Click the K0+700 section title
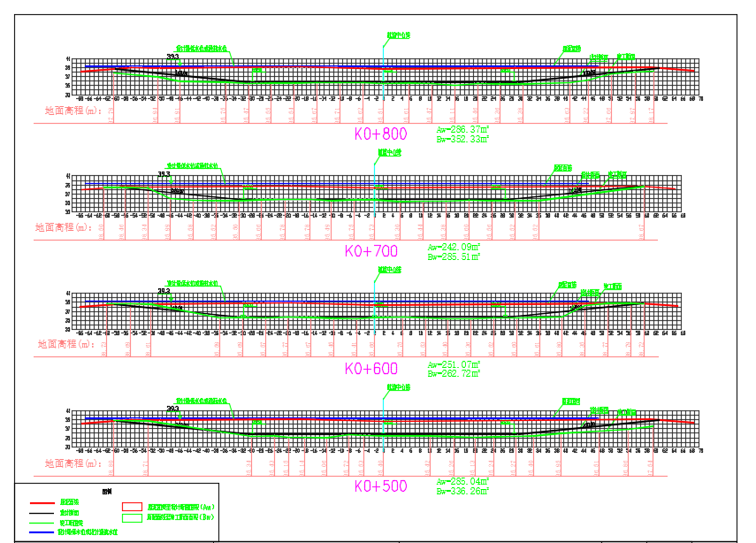 pos(371,251)
